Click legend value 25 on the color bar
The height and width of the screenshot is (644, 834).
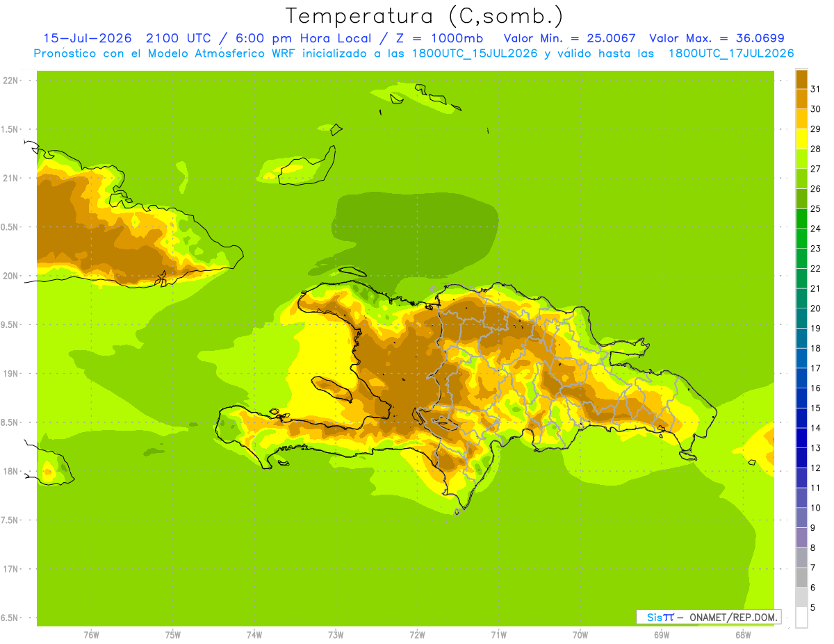[815, 208]
